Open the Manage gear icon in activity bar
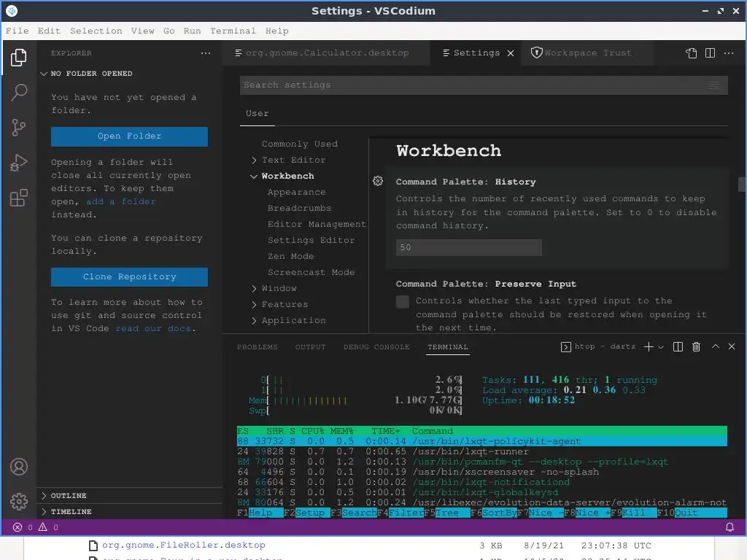Image resolution: width=747 pixels, height=560 pixels. pyautogui.click(x=18, y=502)
